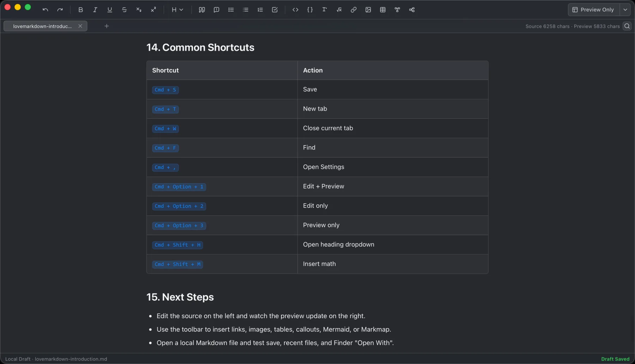
Task: Select the lovemarkdown-introduc... tab
Action: [42, 26]
